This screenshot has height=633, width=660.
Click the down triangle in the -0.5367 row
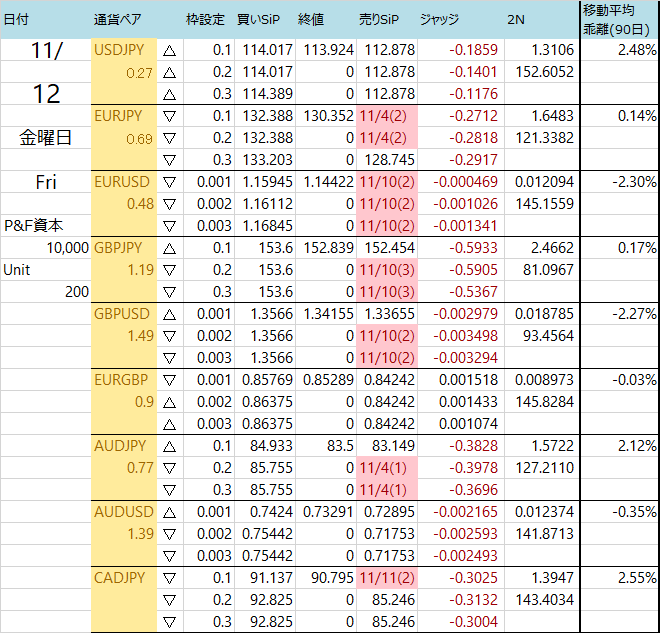point(169,292)
